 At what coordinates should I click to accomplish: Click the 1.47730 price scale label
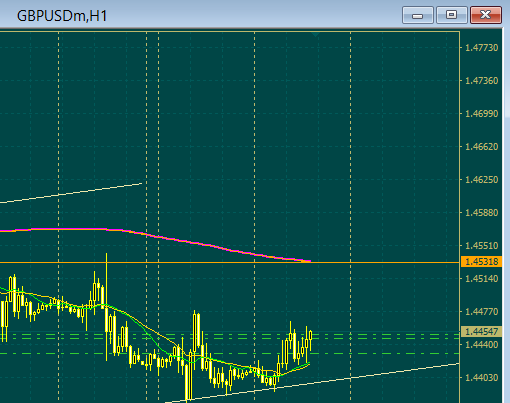tap(481, 48)
